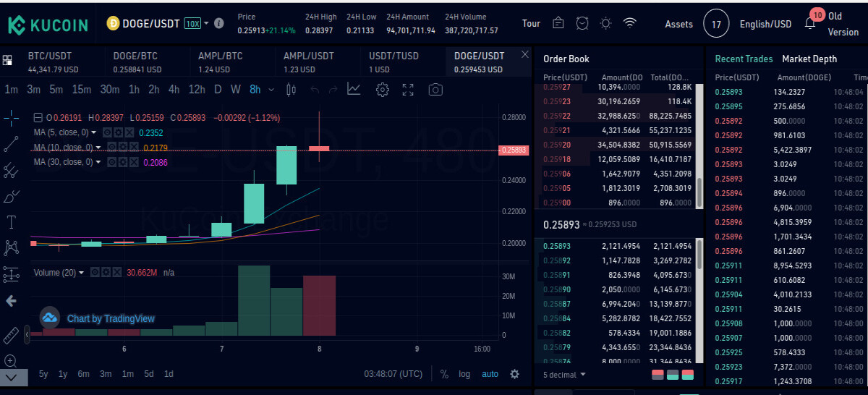Image resolution: width=868 pixels, height=395 pixels.
Task: Toggle the light theme sun icon
Action: pos(605,24)
